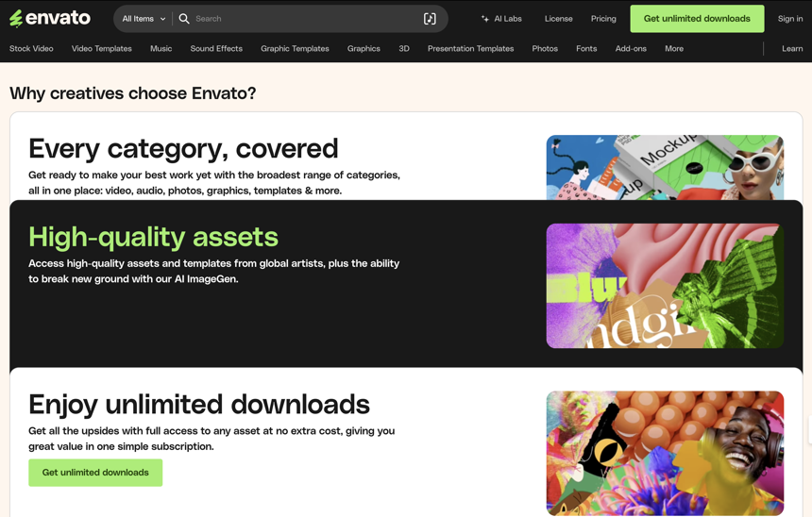Click the Mockup collage image
The height and width of the screenshot is (517, 812).
coord(665,168)
